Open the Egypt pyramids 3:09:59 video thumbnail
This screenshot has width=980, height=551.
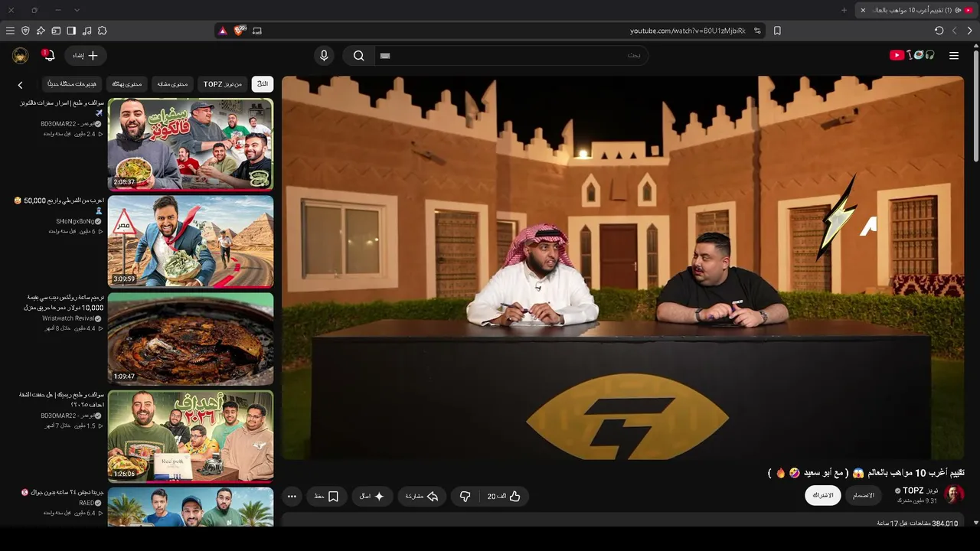click(x=191, y=241)
